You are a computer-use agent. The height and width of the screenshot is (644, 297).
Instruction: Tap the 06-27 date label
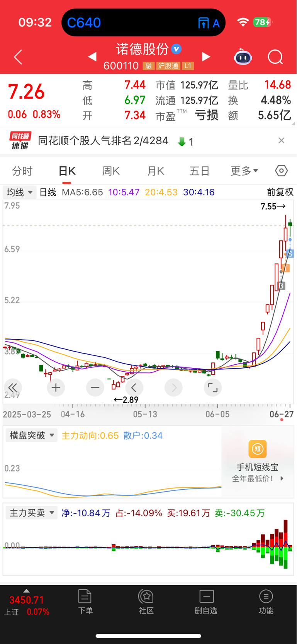(282, 414)
